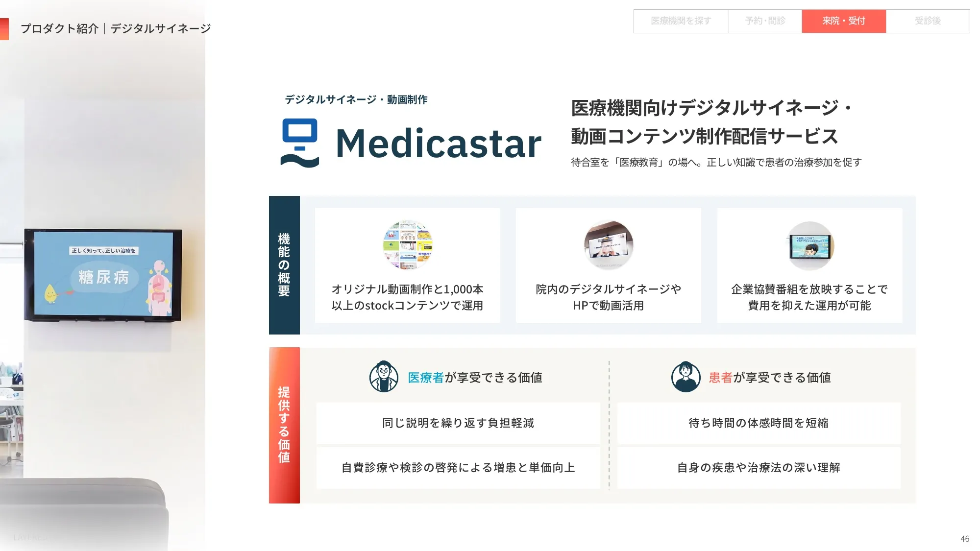
Task: Click the wall TV showing 糖尿病
Action: point(103,275)
